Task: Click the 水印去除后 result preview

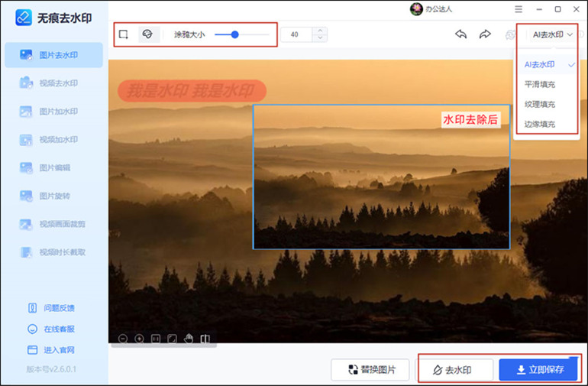Action: [381, 177]
